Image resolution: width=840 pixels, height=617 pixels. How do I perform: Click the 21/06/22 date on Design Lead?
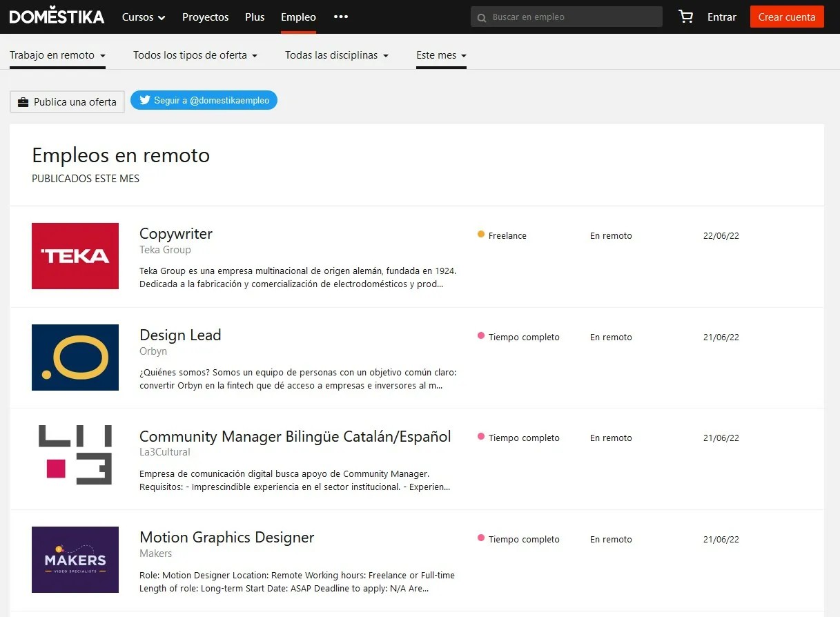(x=721, y=337)
